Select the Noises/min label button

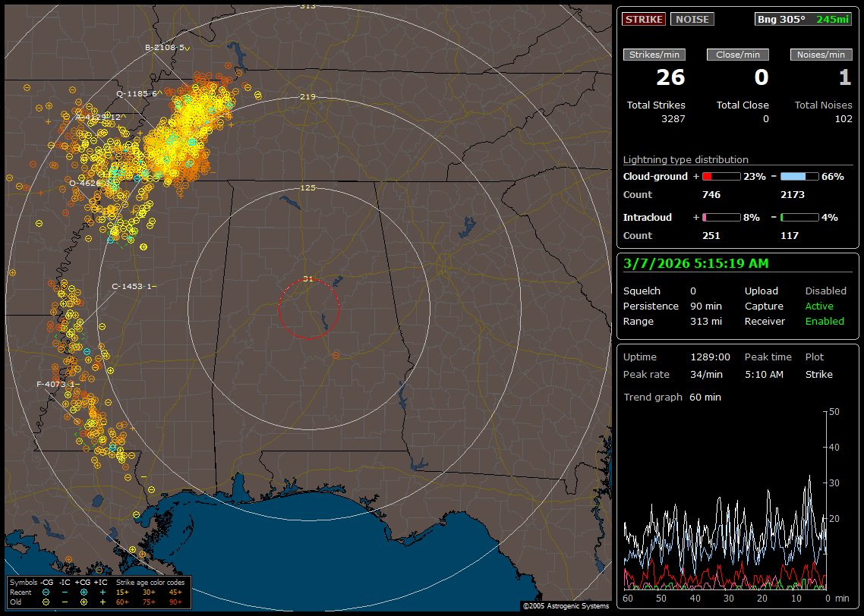point(821,55)
